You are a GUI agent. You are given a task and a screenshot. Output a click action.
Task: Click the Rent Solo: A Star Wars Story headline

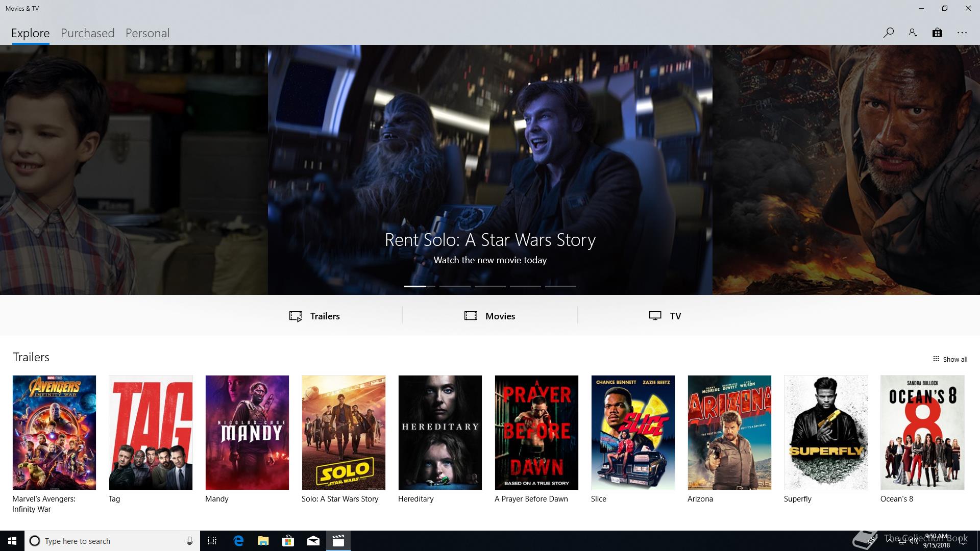[490, 240]
